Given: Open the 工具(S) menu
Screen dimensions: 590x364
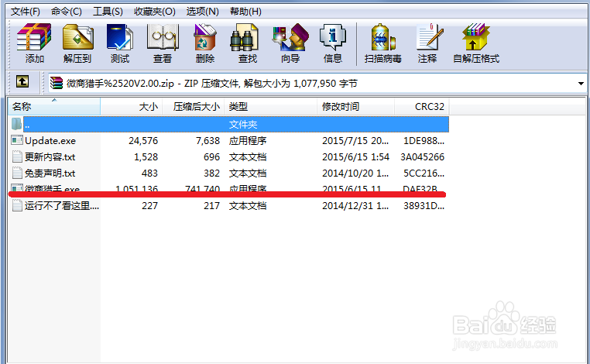Looking at the screenshot, I should pos(108,12).
